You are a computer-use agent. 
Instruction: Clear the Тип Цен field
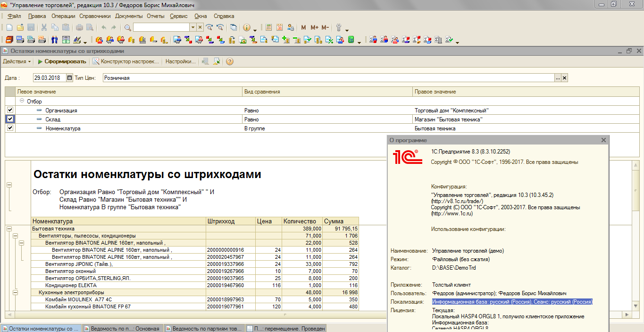tap(564, 78)
